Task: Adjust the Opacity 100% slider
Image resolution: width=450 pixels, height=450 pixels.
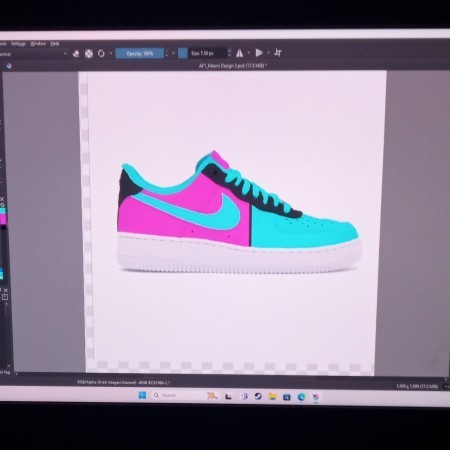Action: (x=140, y=53)
